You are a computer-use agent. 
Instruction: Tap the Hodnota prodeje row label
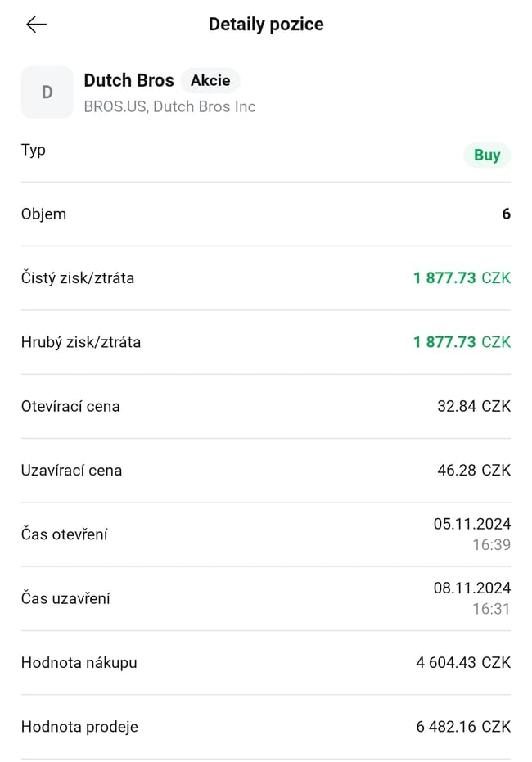79,727
